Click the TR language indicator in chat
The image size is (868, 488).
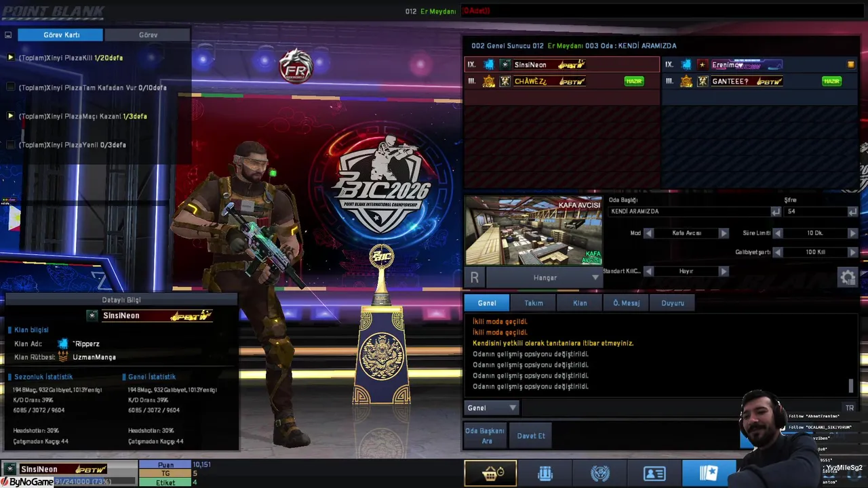click(849, 407)
